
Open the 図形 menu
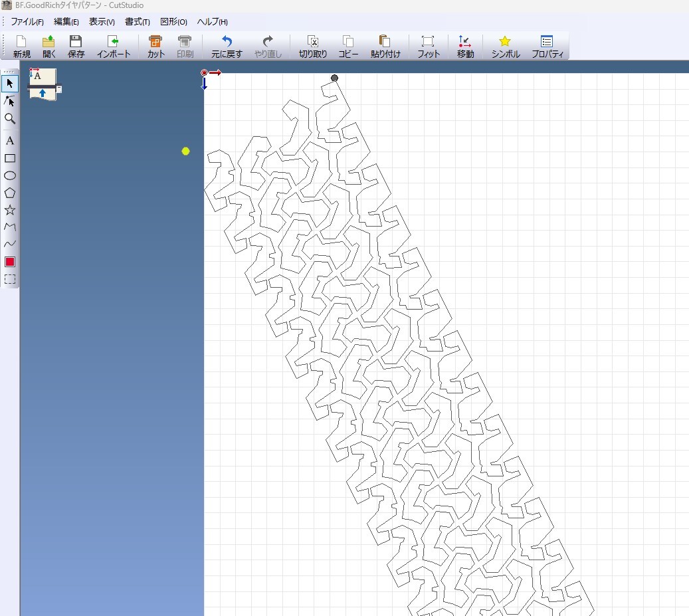pyautogui.click(x=173, y=22)
